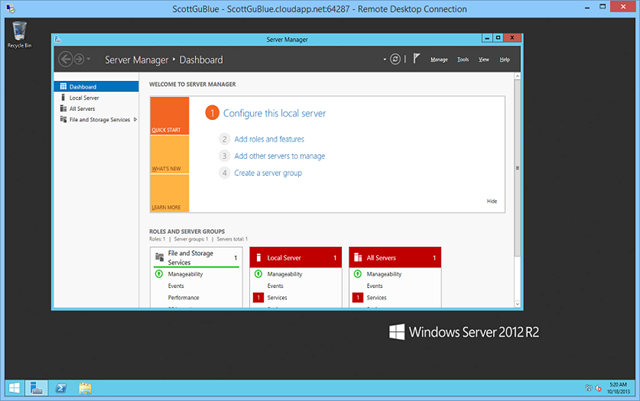Click the red shield tray icon

click(x=598, y=388)
